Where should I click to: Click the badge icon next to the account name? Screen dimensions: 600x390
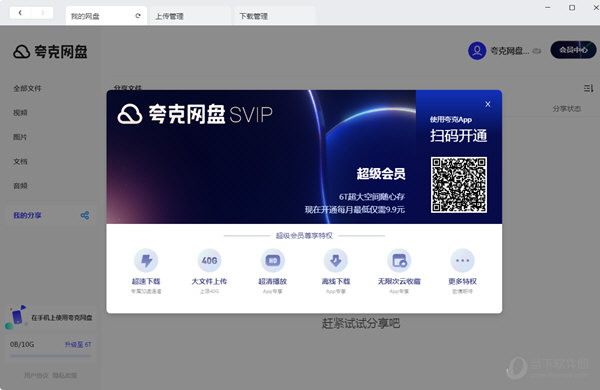click(x=537, y=51)
